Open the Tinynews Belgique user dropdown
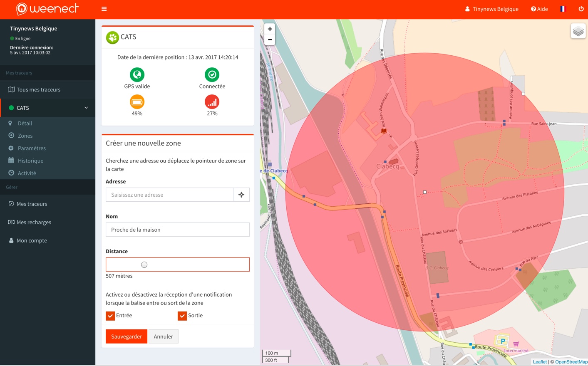The height and width of the screenshot is (366, 588). point(491,9)
